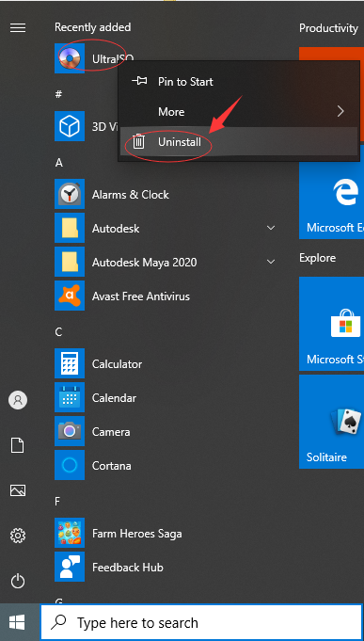Click the Alarms & Clock label

(131, 195)
